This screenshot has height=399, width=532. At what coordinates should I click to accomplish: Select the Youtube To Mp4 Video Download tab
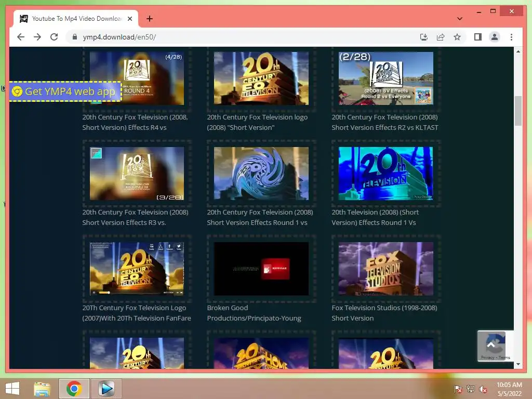(x=76, y=19)
